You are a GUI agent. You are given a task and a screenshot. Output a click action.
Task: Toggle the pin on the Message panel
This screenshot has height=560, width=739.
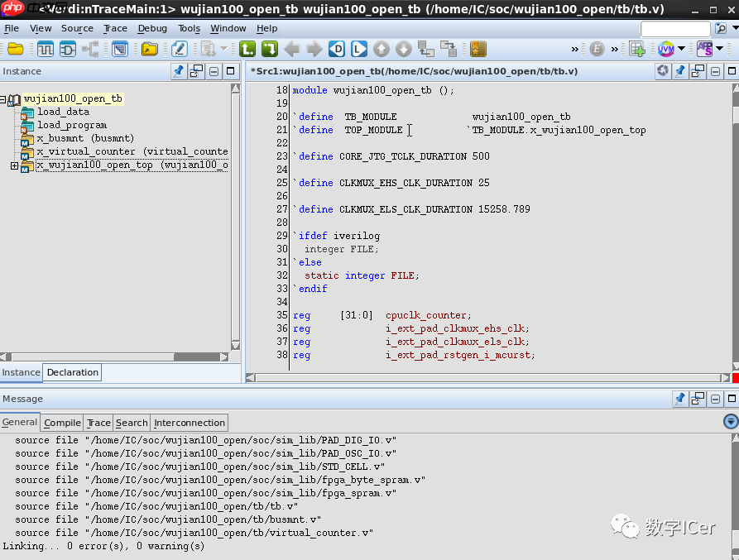pos(680,399)
